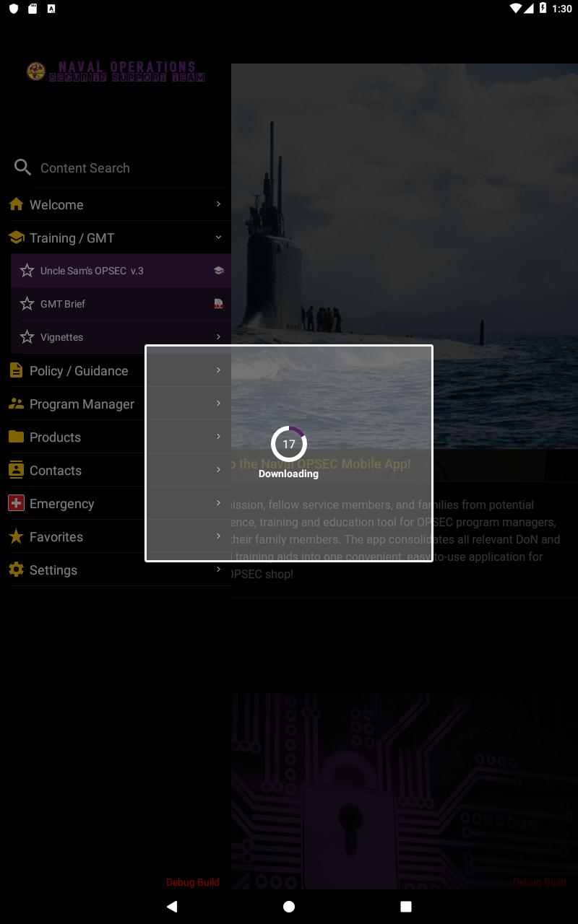Tap the Android Back navigation button
The image size is (578, 924).
[x=172, y=906]
